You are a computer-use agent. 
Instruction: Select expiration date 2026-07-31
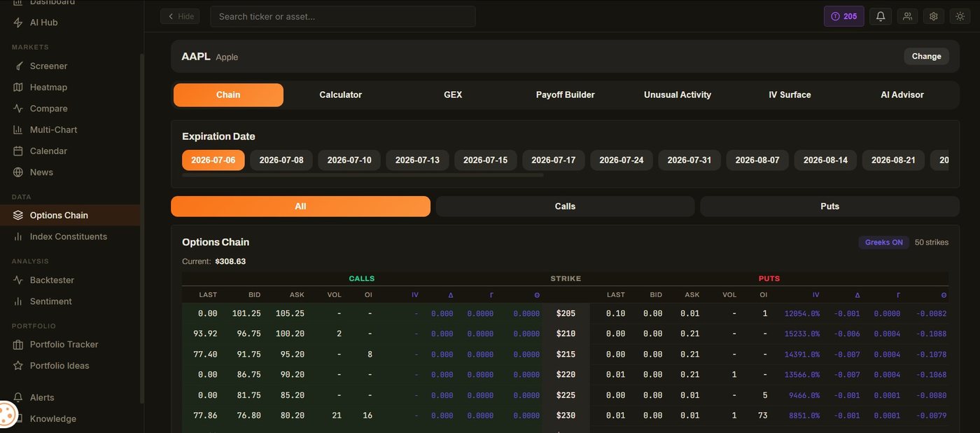689,160
